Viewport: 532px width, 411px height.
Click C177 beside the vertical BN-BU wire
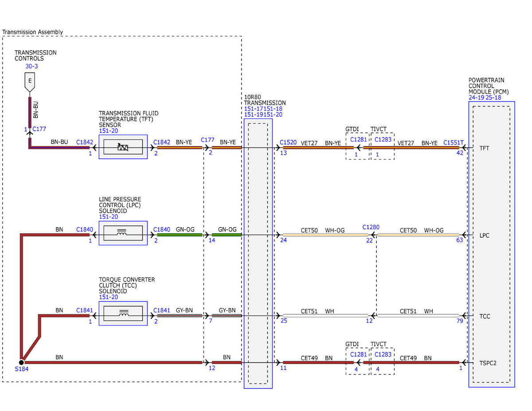click(x=39, y=129)
